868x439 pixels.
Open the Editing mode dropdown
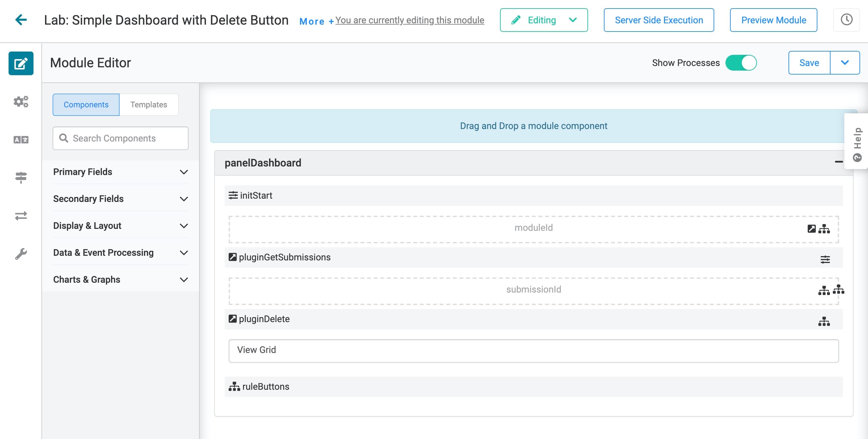pos(573,20)
